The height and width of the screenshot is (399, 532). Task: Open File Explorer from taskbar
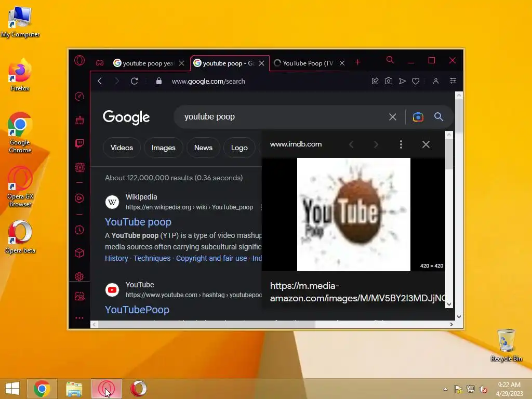click(74, 389)
